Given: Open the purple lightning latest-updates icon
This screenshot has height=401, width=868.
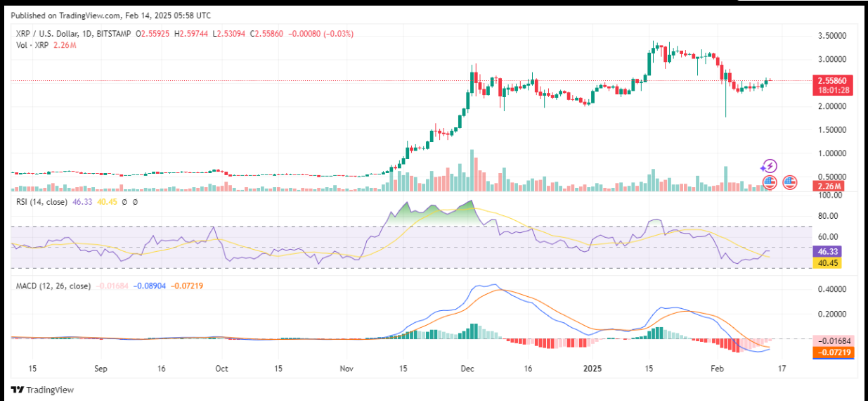Looking at the screenshot, I should tap(770, 167).
